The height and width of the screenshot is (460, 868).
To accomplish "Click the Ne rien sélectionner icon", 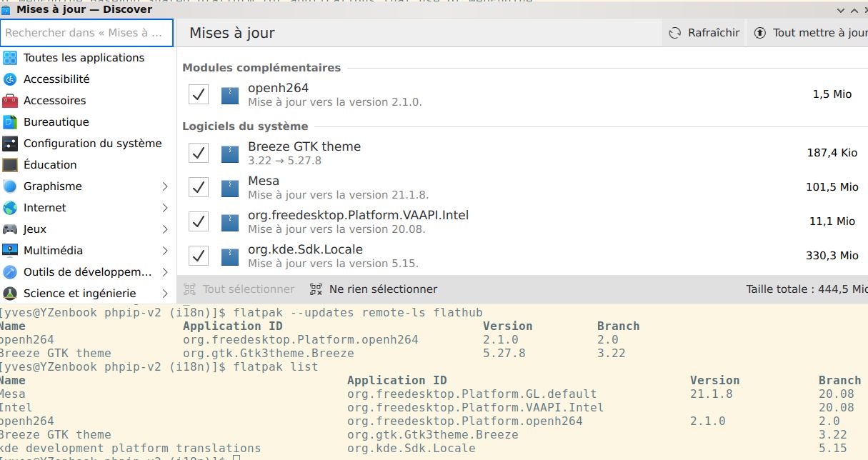I will pos(316,289).
